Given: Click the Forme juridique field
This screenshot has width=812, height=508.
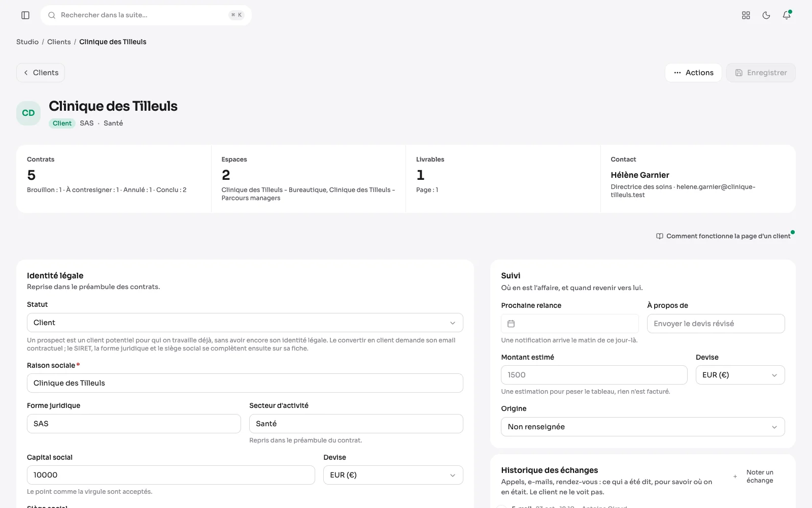Looking at the screenshot, I should [134, 424].
